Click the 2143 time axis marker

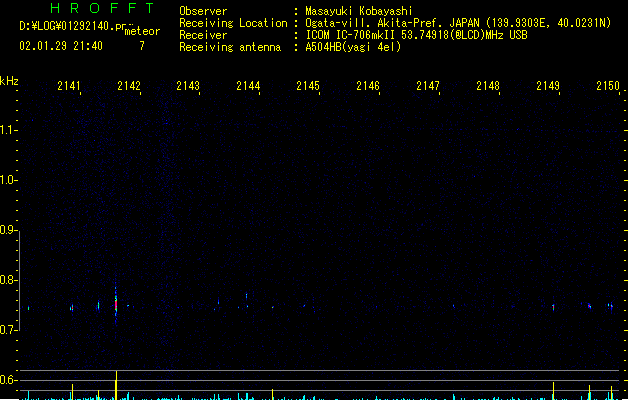(188, 86)
